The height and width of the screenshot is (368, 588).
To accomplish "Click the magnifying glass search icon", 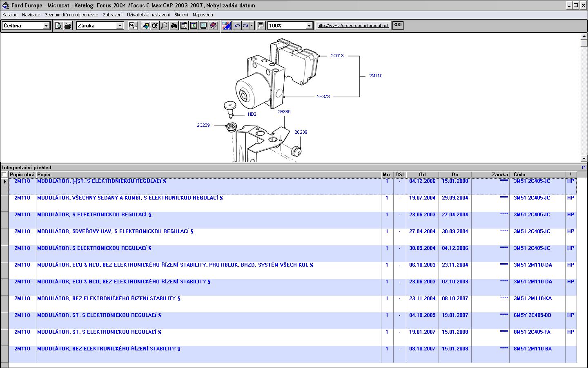I will point(164,26).
